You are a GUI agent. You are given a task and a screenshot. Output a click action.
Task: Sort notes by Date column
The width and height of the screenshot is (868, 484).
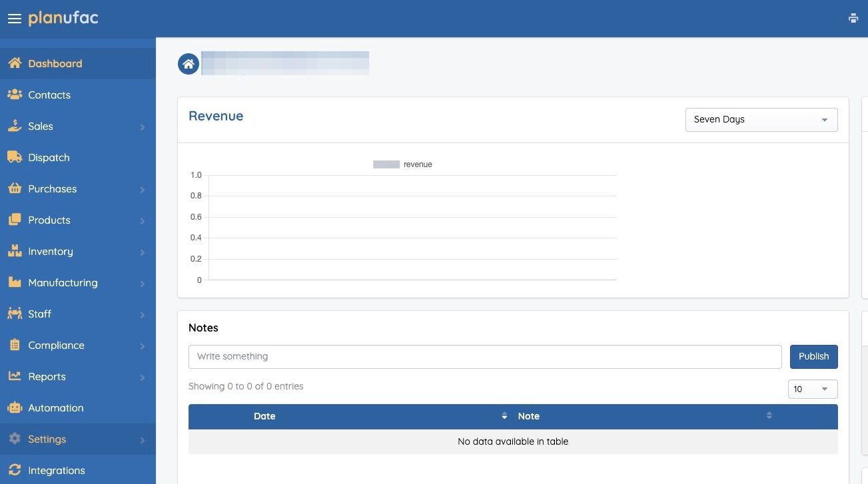pyautogui.click(x=264, y=416)
